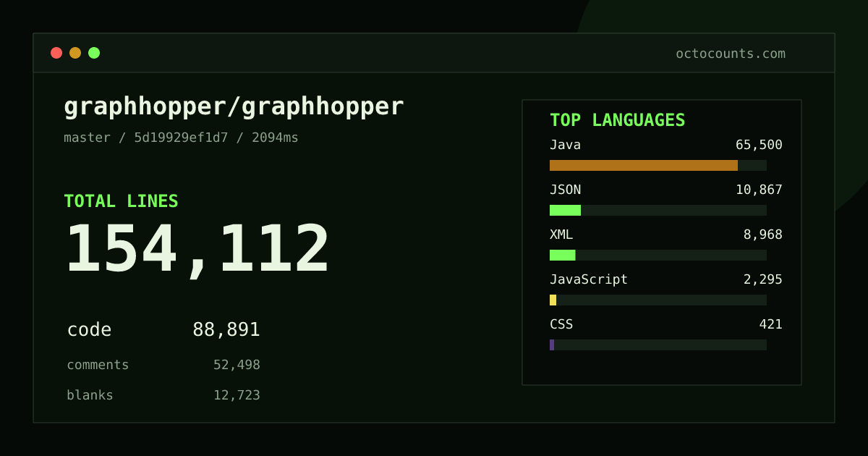Click the master / 5d19929ef1d7 / 2094ms line
The image size is (868, 456).
click(x=181, y=138)
